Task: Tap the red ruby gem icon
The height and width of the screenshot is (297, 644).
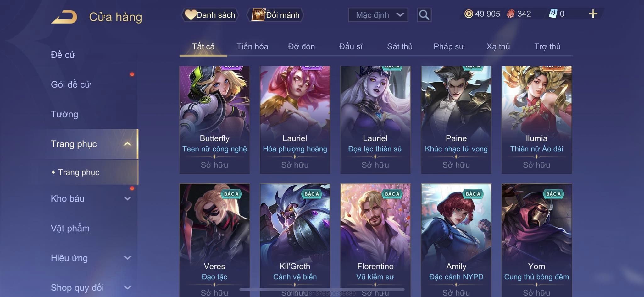Action: point(511,14)
